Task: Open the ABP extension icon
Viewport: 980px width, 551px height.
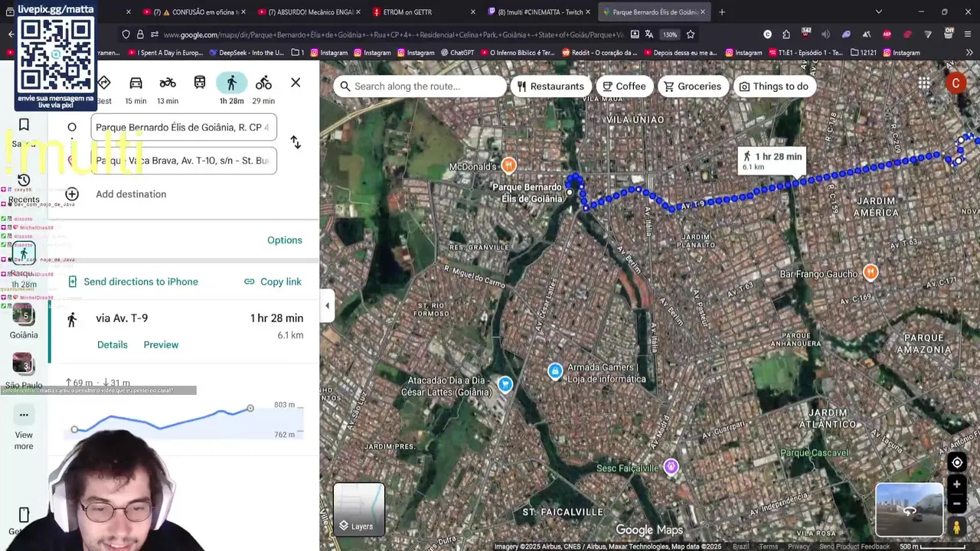Action: (x=887, y=34)
